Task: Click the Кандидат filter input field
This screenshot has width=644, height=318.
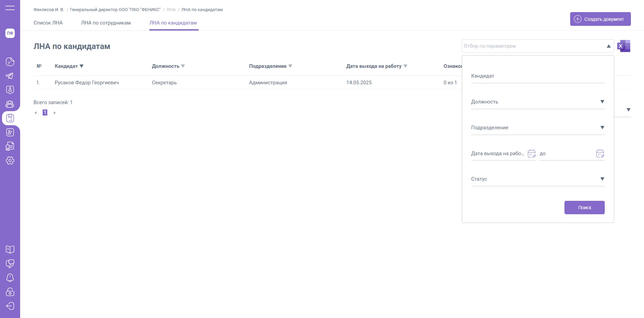Action: pos(537,76)
